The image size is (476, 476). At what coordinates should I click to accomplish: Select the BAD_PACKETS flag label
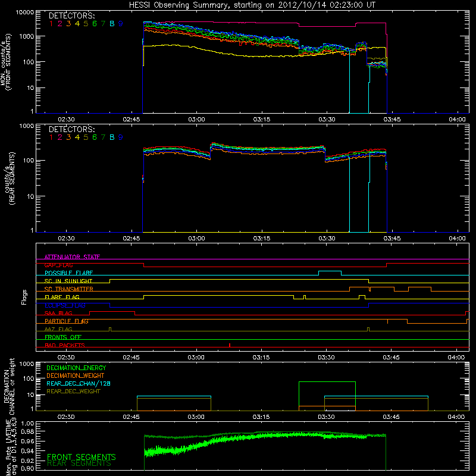(65, 345)
